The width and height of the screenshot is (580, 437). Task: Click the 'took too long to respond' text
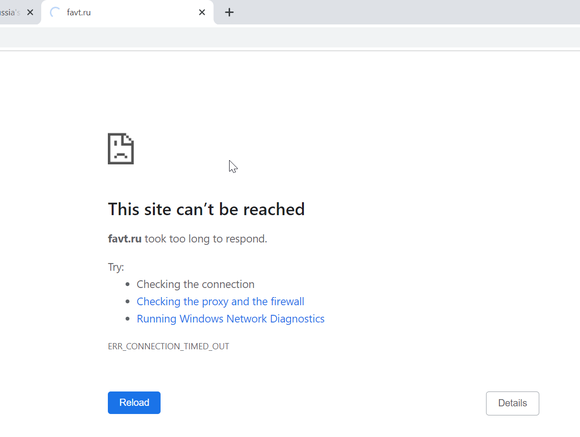206,239
